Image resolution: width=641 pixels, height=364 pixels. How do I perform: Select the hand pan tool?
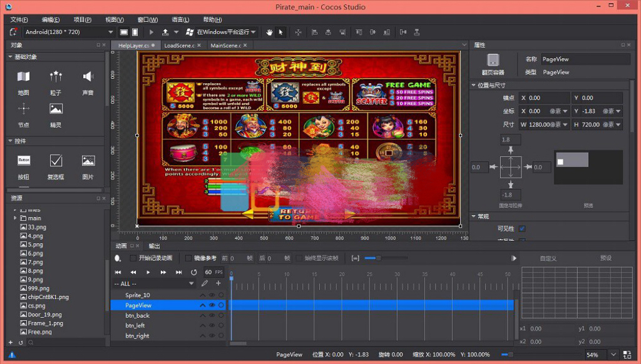pyautogui.click(x=270, y=32)
